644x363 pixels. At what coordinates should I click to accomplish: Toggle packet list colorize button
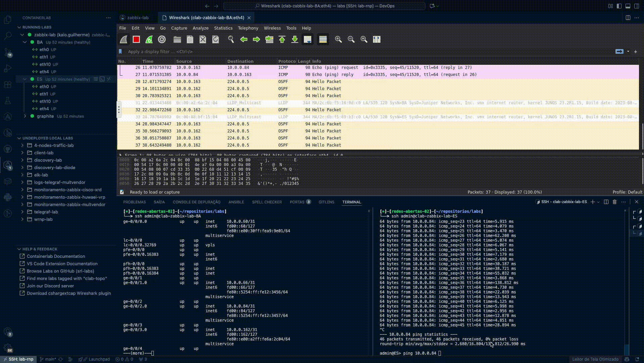(323, 40)
